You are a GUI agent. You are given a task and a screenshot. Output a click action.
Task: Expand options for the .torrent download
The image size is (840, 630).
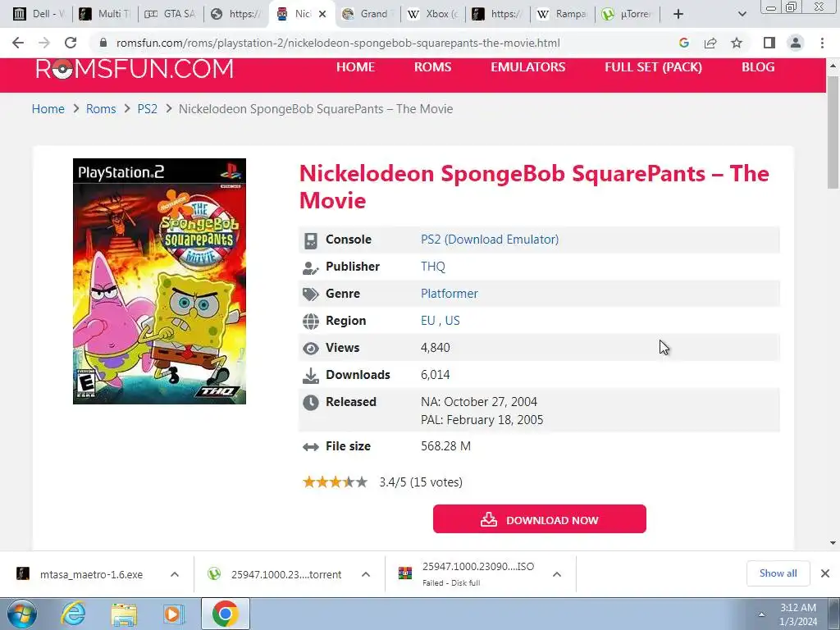point(366,574)
